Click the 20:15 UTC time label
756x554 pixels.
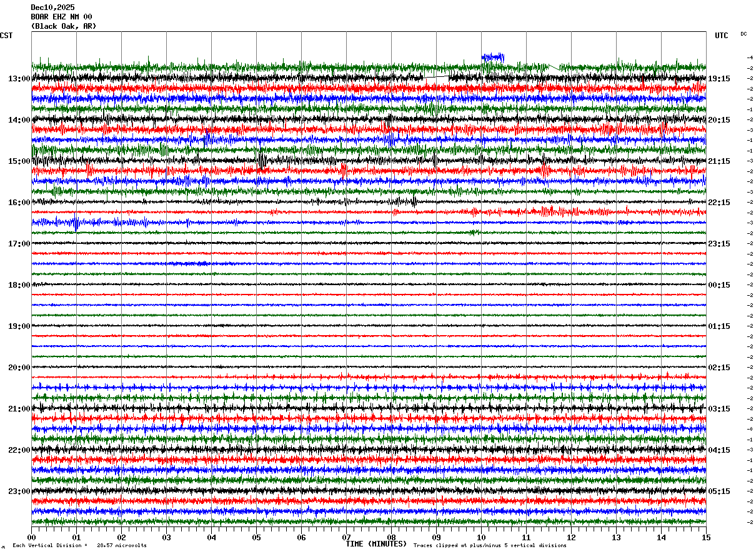pos(719,120)
